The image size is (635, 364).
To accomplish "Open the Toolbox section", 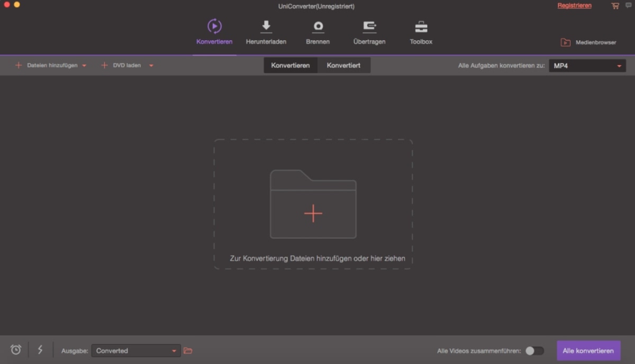I will [x=420, y=32].
